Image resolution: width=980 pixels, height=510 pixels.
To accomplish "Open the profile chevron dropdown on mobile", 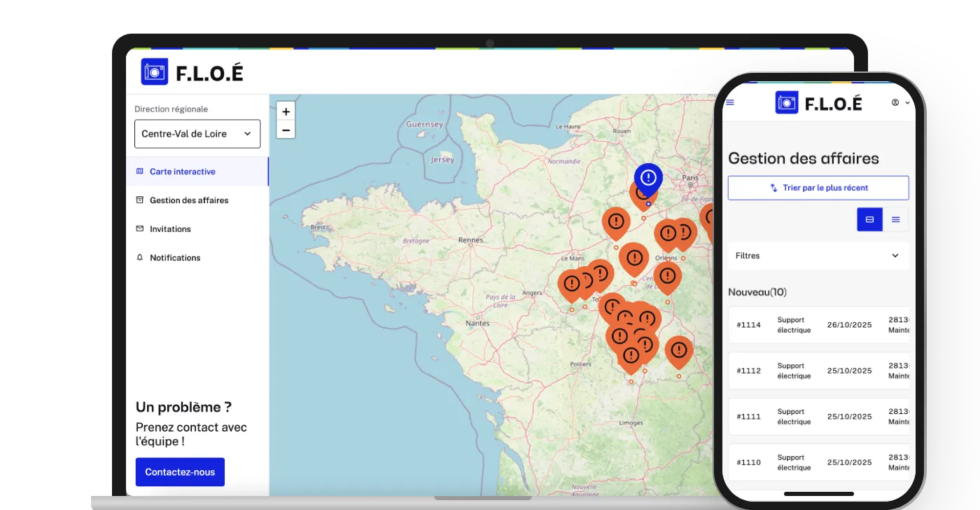I will tap(906, 102).
